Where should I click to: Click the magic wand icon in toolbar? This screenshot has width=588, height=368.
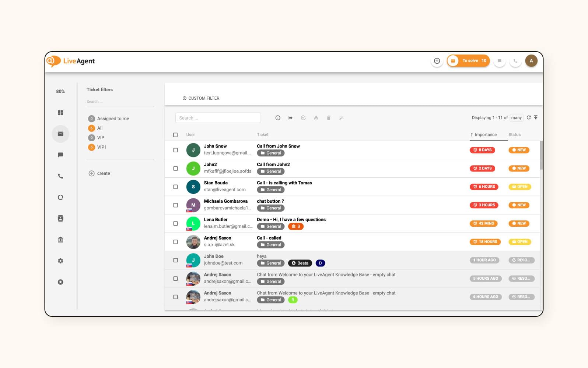[x=342, y=118]
